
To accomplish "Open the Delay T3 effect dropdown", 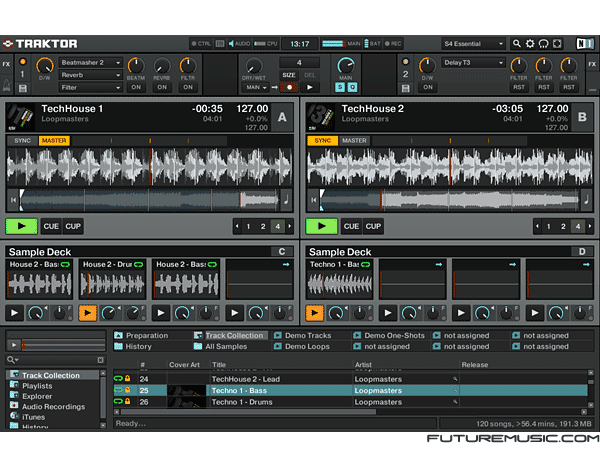I will pyautogui.click(x=474, y=62).
